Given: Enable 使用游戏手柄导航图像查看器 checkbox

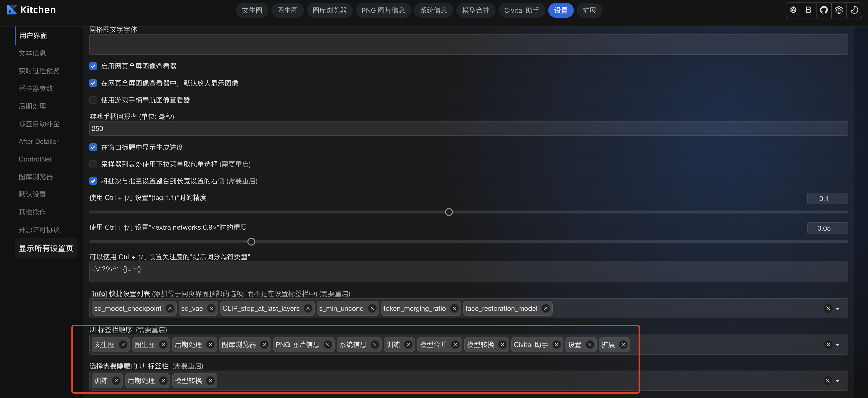Looking at the screenshot, I should coord(93,100).
